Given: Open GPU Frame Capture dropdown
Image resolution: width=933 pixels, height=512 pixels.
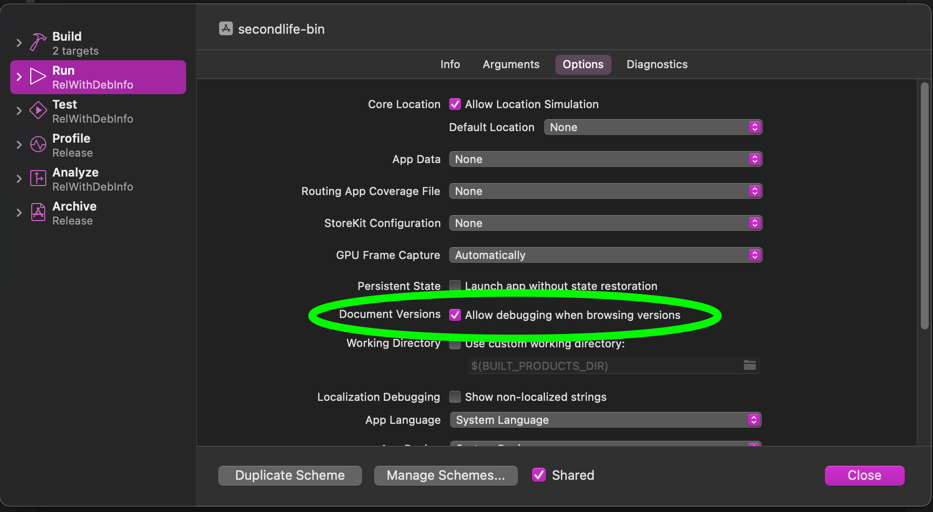Looking at the screenshot, I should (605, 255).
